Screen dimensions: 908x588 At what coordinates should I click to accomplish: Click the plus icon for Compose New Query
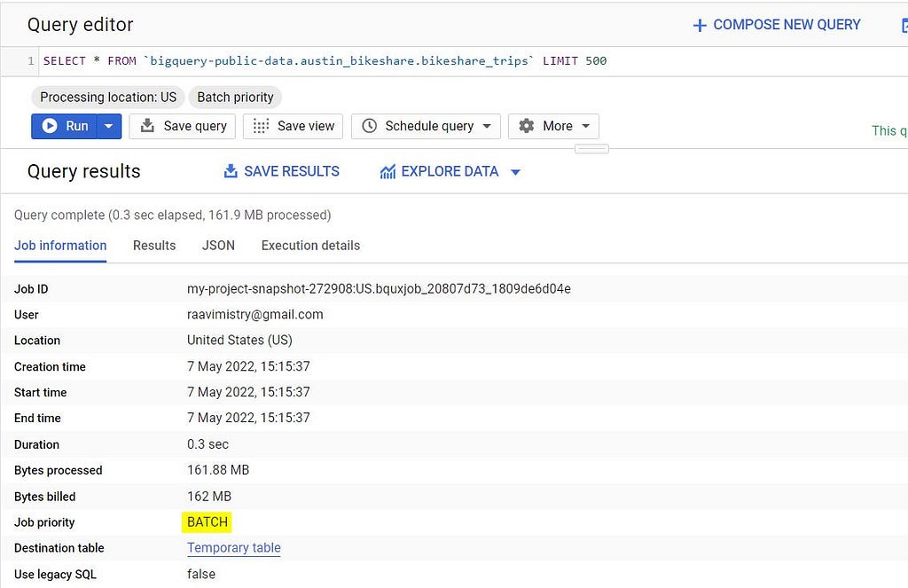coord(700,26)
